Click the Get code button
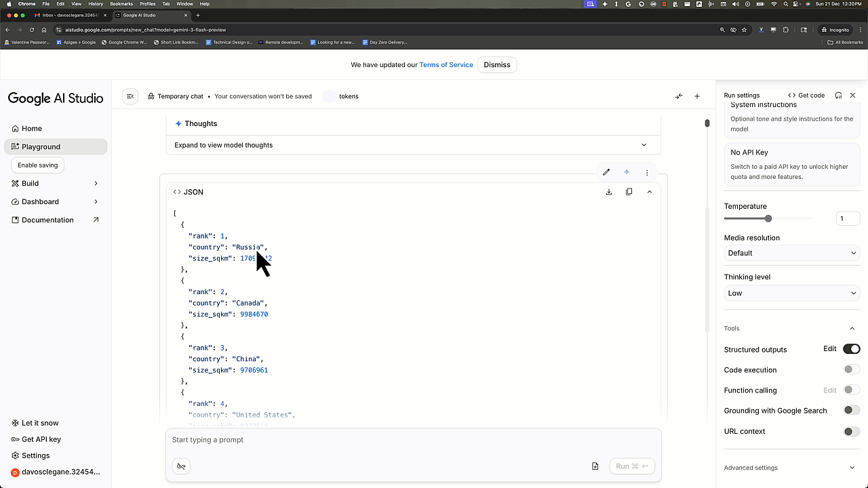The image size is (868, 488). point(806,96)
